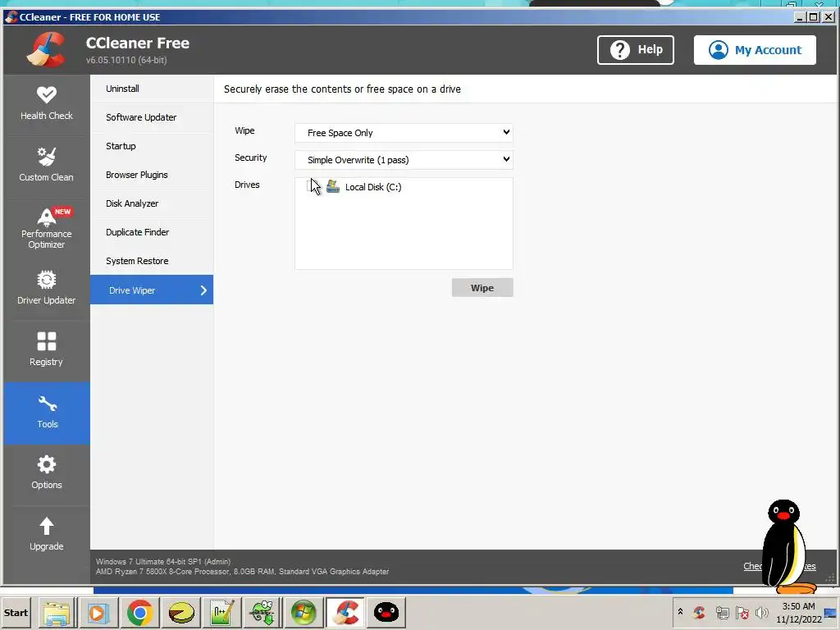Select the Drive Wiper tool

pyautogui.click(x=152, y=290)
